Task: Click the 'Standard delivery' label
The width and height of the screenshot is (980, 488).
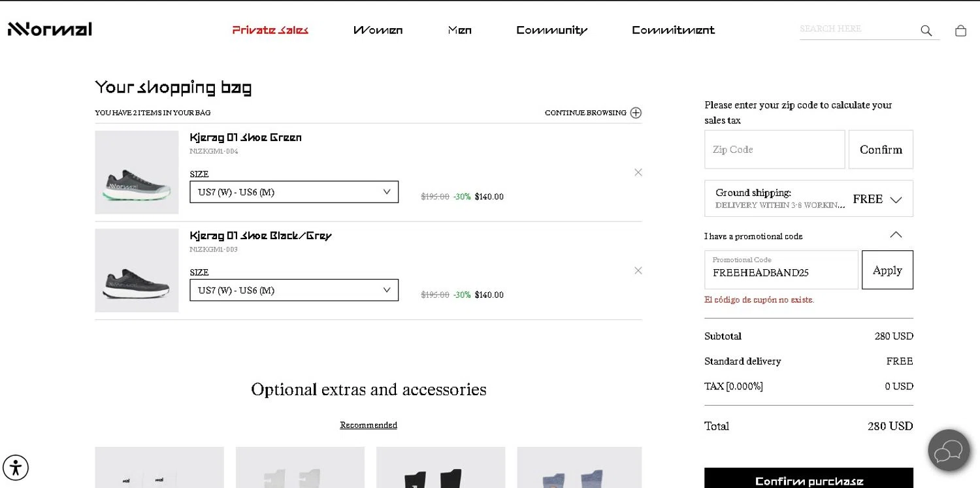Action: tap(743, 361)
